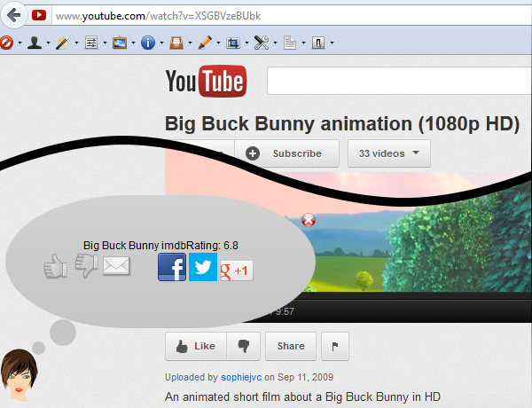Screen dimensions: 532x408
Task: Click the View Source document toolbar icon
Action: pyautogui.click(x=290, y=43)
